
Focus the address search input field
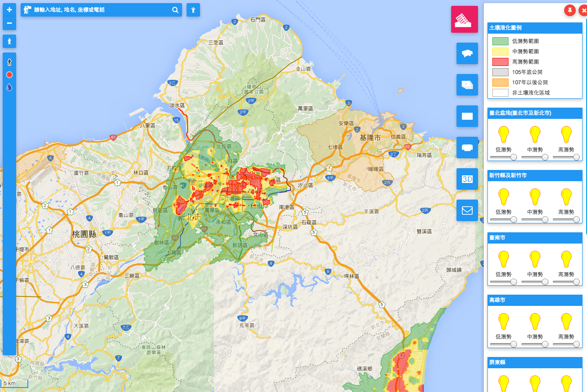102,10
